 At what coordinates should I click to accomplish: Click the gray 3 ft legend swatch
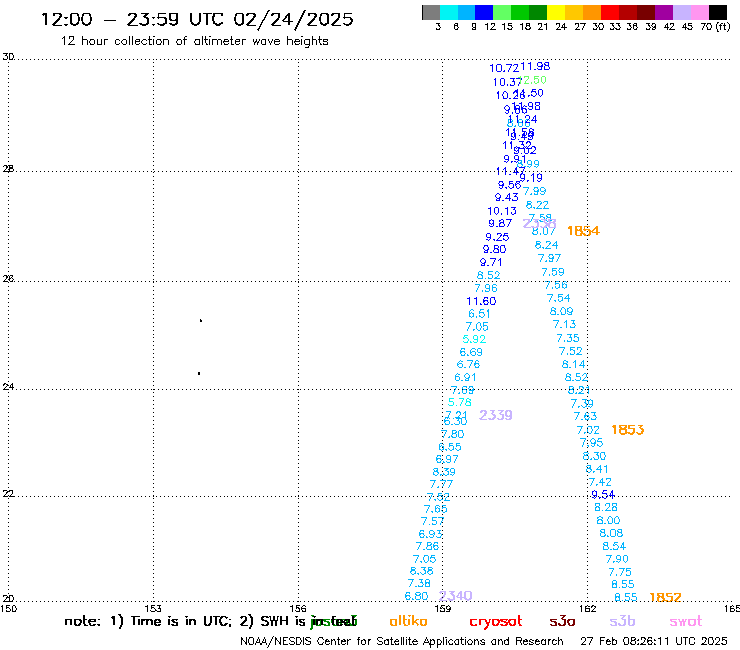431,13
